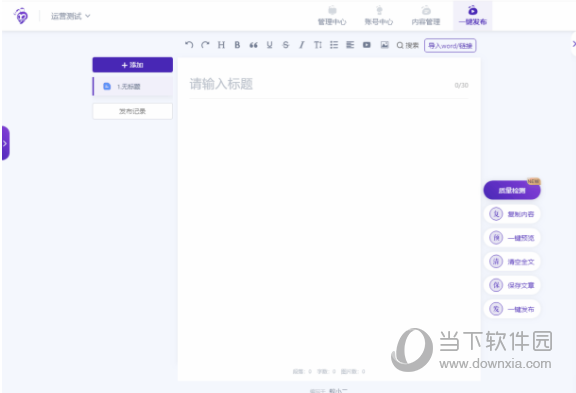This screenshot has height=393, width=576.
Task: Run 质量检测 quality check
Action: [x=512, y=190]
